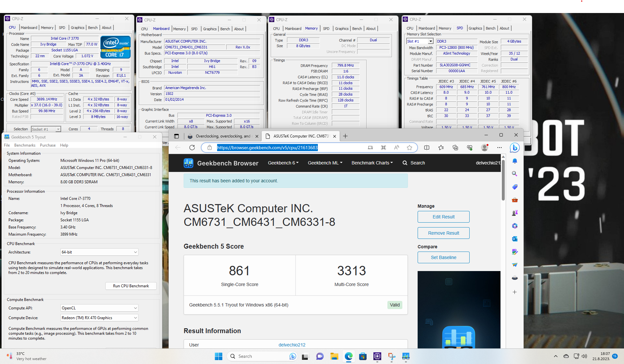This screenshot has height=364, width=624.
Task: Open the Benchmarks menu in Geekbench 5
Action: (x=25, y=145)
